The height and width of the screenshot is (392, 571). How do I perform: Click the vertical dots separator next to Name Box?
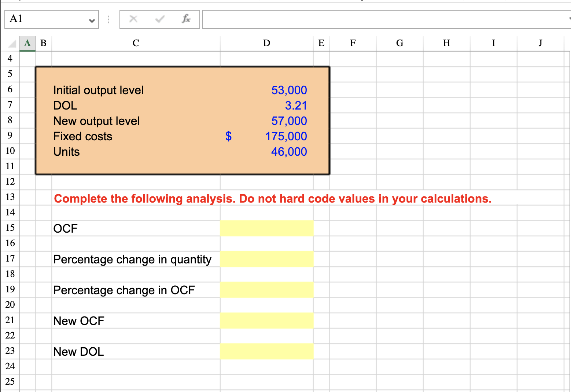108,19
